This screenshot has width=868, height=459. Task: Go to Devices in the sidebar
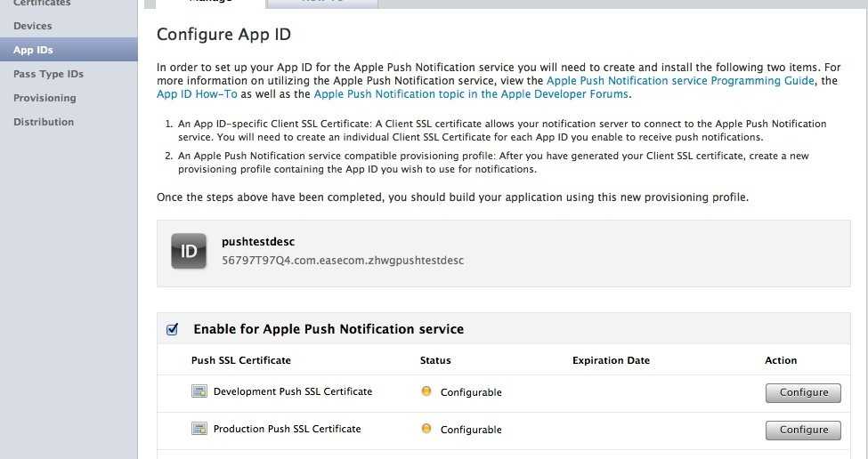pyautogui.click(x=33, y=26)
